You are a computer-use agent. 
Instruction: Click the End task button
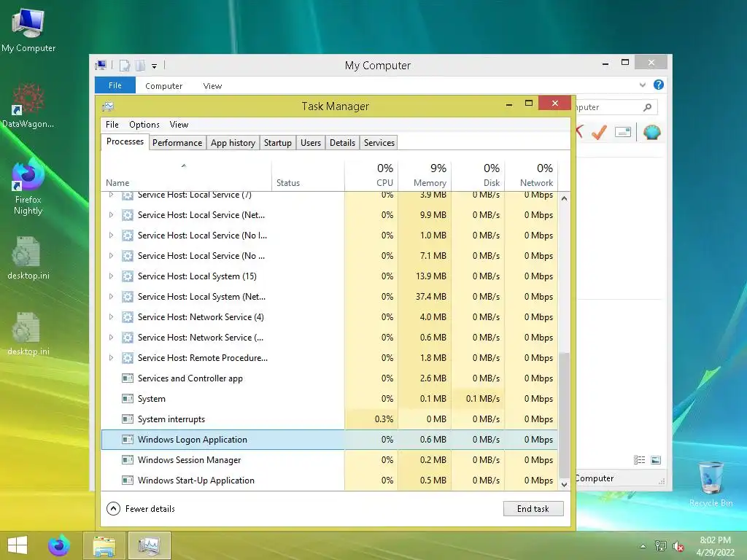pos(533,508)
